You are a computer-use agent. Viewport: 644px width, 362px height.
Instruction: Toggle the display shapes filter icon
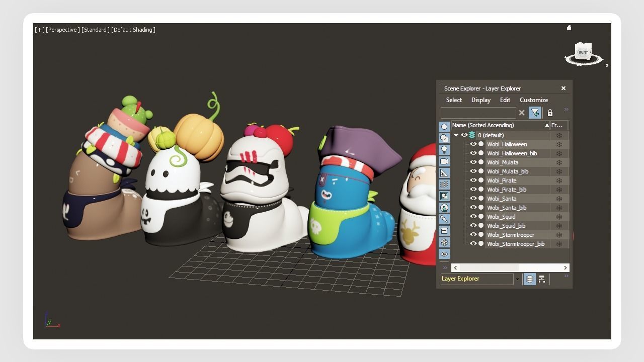pyautogui.click(x=444, y=138)
